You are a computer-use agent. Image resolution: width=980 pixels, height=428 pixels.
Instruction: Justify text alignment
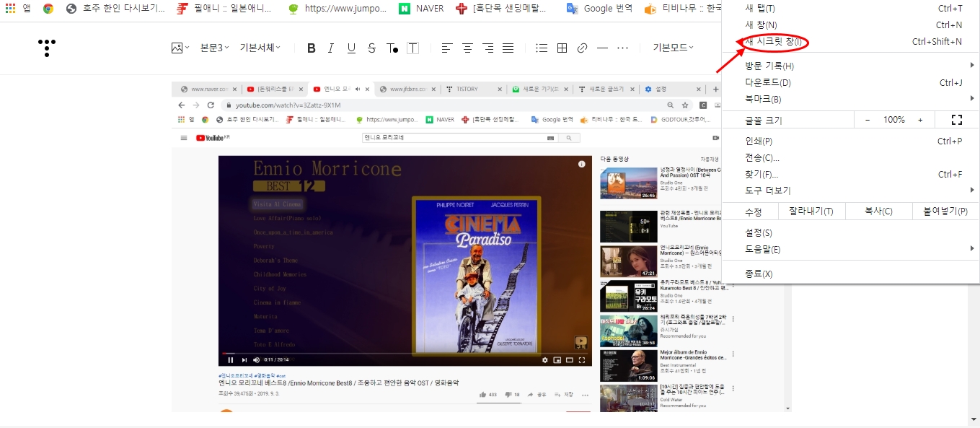click(x=508, y=48)
